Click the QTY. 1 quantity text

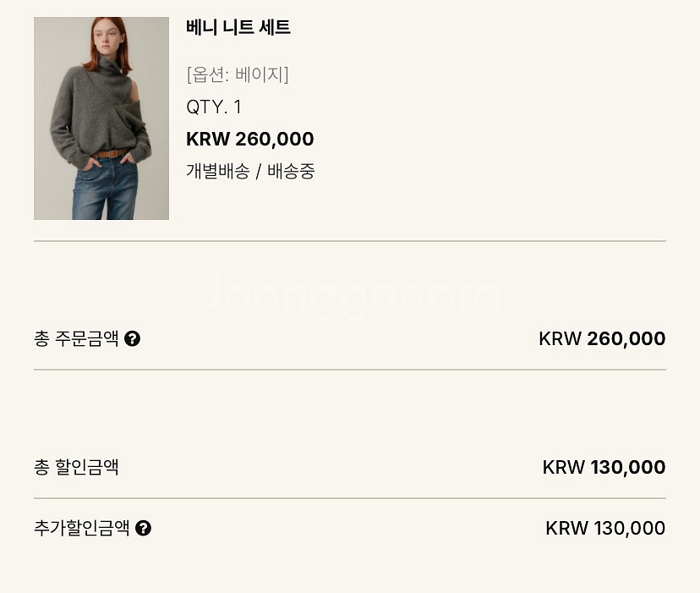click(214, 107)
